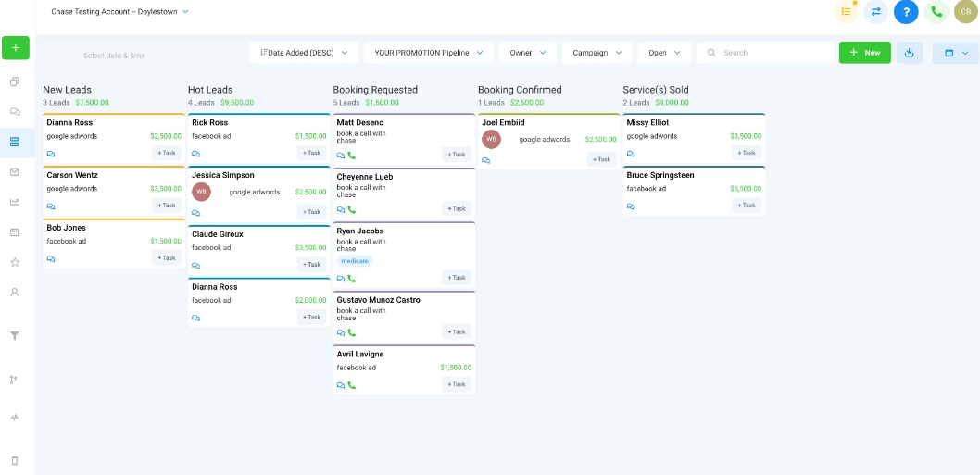Screen dimensions: 980x475
Task: Click the $9,500.00 Hot Leads total
Action: [237, 103]
